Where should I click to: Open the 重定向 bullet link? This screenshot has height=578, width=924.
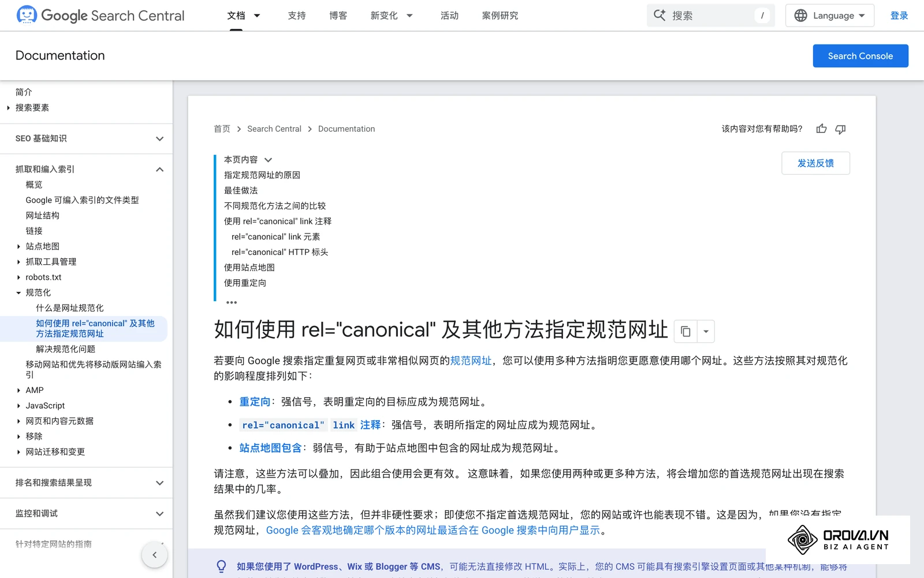[x=255, y=402]
